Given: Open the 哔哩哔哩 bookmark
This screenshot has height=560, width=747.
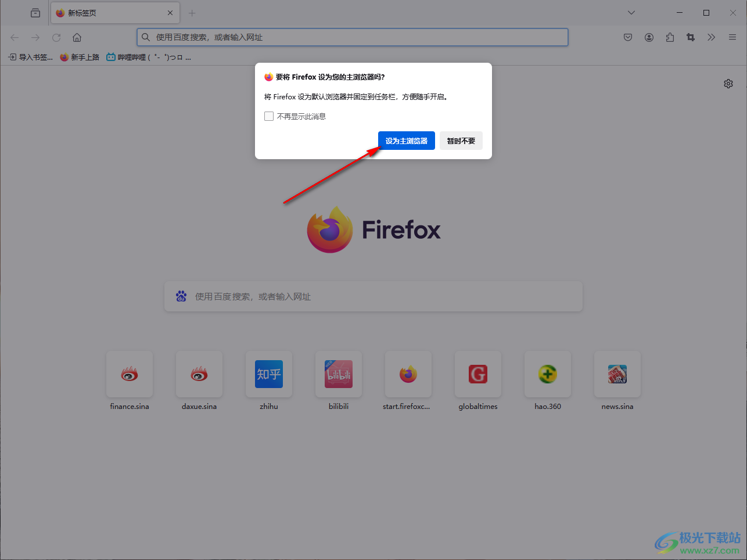Looking at the screenshot, I should tap(149, 58).
